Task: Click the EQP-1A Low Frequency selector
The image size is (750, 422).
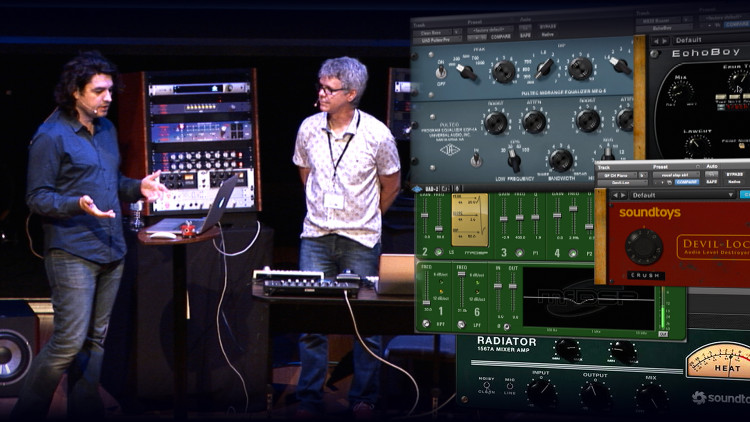Action: [x=514, y=160]
